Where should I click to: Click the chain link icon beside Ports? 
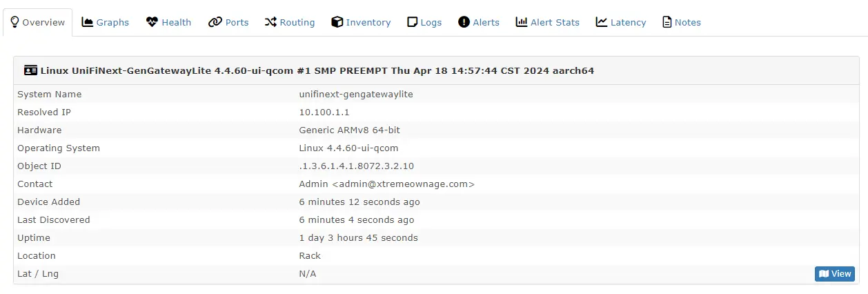(215, 22)
